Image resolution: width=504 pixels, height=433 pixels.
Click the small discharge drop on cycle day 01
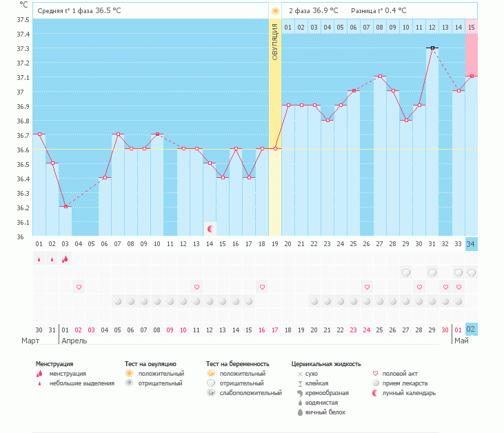39,259
